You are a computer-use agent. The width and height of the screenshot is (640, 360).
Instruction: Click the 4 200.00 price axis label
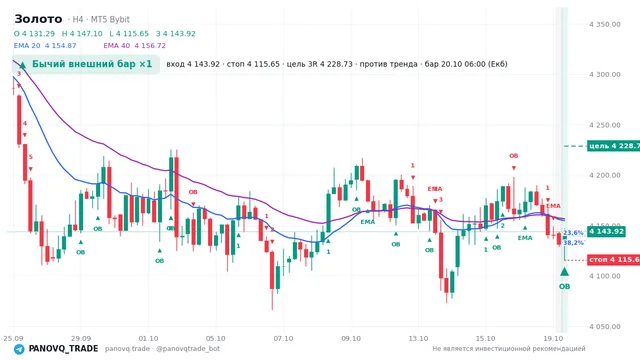[x=604, y=175]
